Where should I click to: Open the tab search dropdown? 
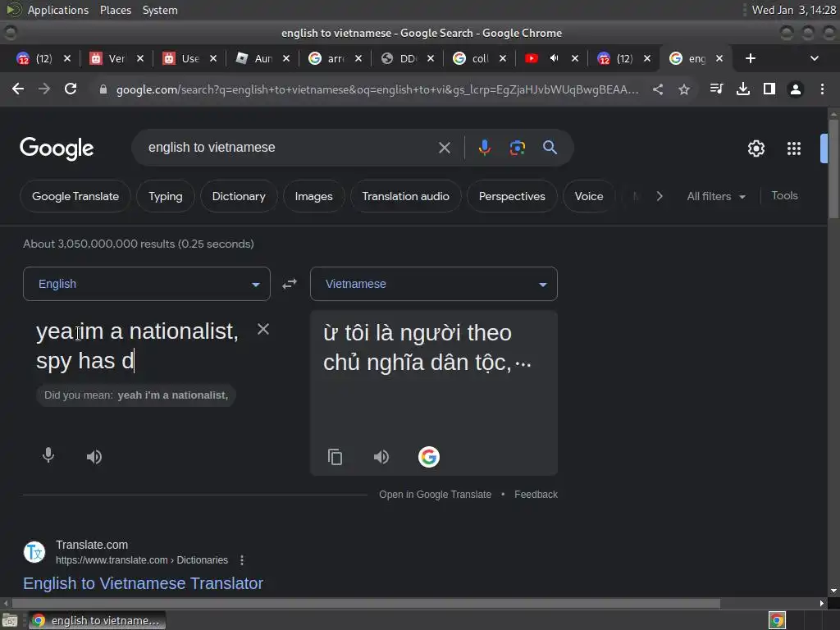pos(815,58)
